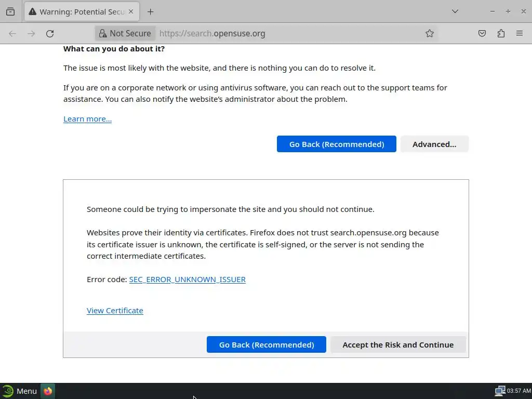Bookmark this page with the star icon
This screenshot has width=532, height=399.
[x=430, y=33]
